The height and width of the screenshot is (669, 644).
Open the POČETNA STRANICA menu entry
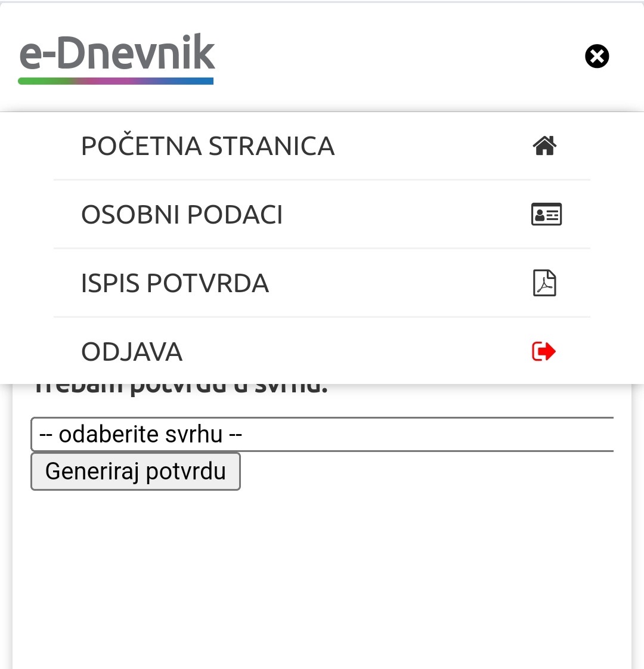coord(322,146)
